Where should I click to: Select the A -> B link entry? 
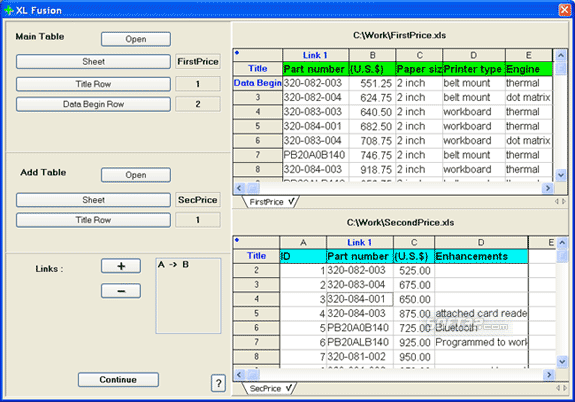point(173,264)
